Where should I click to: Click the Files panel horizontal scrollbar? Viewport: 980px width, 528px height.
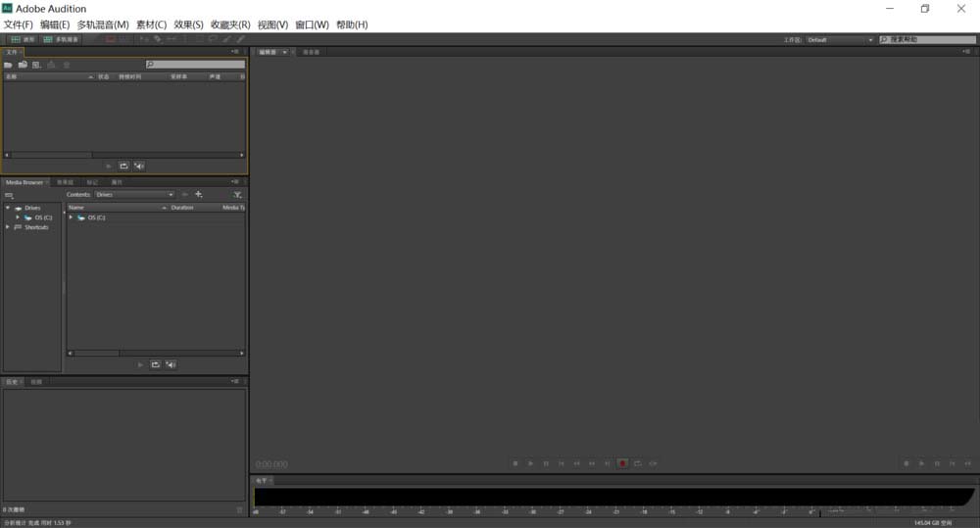[123, 155]
